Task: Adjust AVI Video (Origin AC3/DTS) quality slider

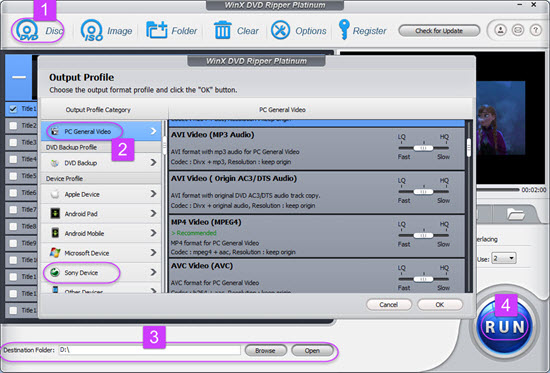Action: click(423, 192)
